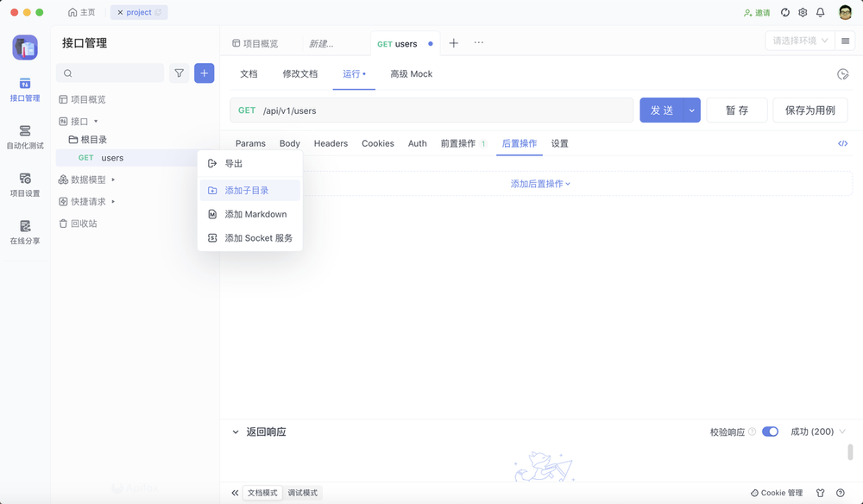Disable the 校验响应 switch

click(x=770, y=431)
